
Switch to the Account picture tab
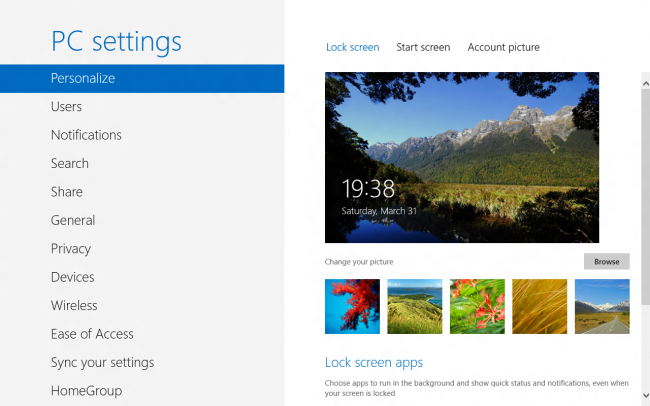click(x=504, y=47)
